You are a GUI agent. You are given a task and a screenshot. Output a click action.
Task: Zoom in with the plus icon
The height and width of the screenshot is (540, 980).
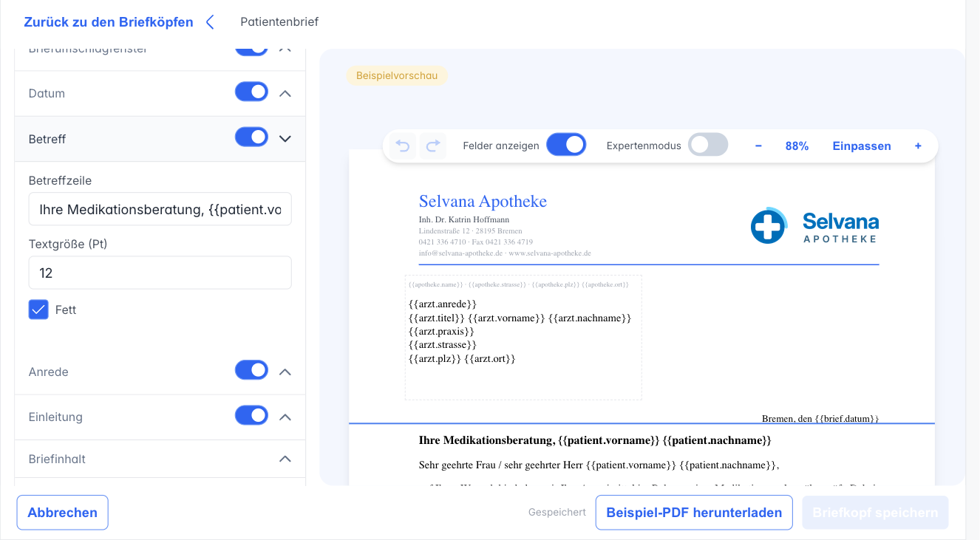pos(918,146)
